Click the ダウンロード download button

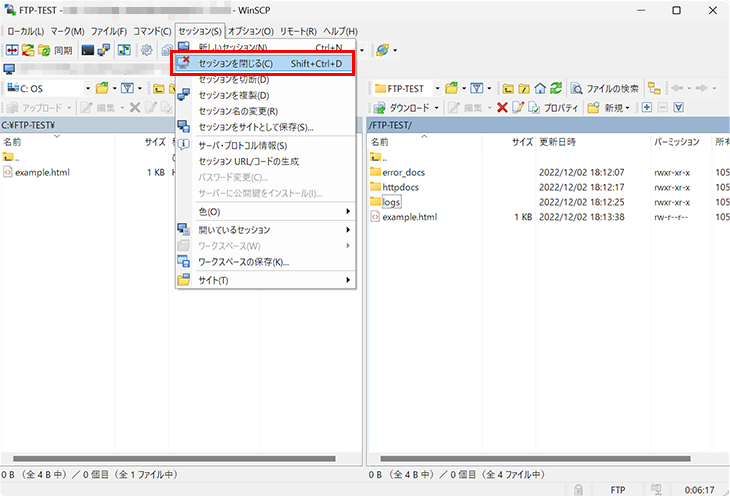pyautogui.click(x=402, y=108)
